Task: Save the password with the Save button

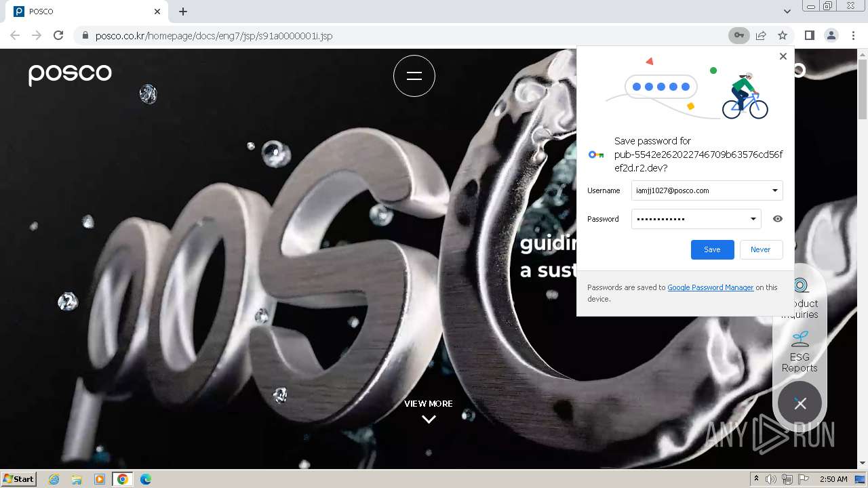Action: pyautogui.click(x=712, y=249)
